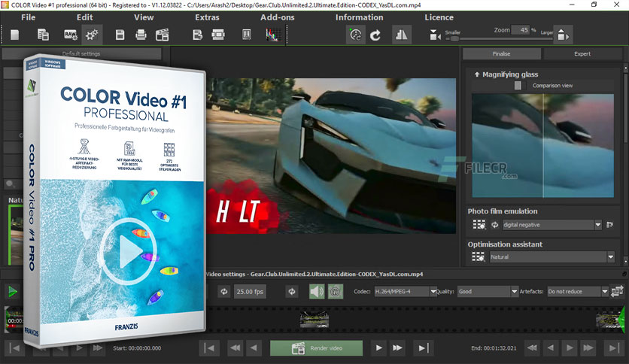This screenshot has height=364, width=629.
Task: Click the batch file copy toolbar icon
Action: (x=43, y=35)
